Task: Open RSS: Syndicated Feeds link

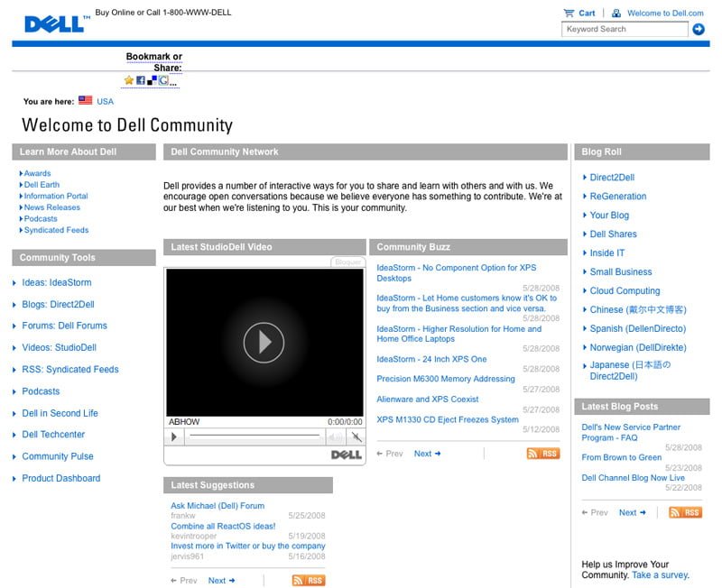Action: coord(70,370)
